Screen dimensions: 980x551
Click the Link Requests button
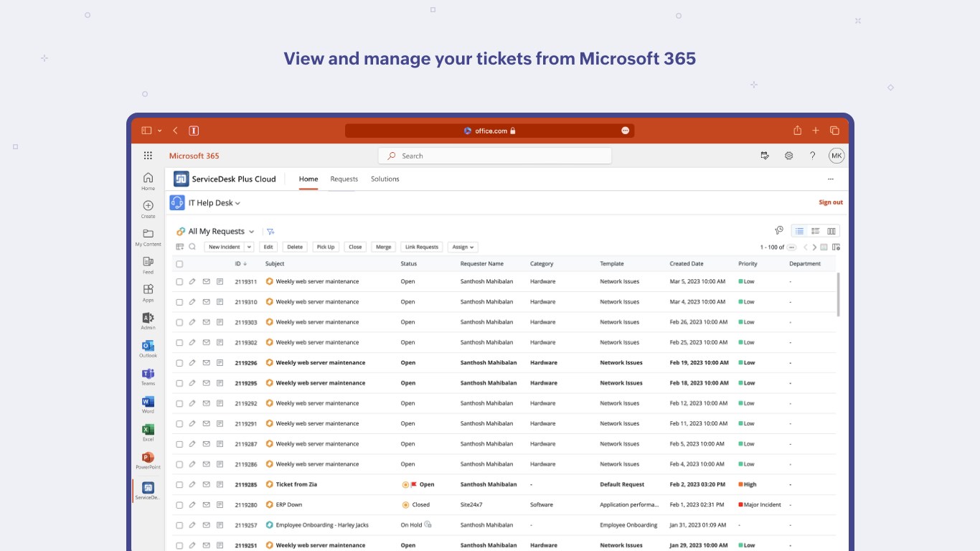pyautogui.click(x=421, y=247)
